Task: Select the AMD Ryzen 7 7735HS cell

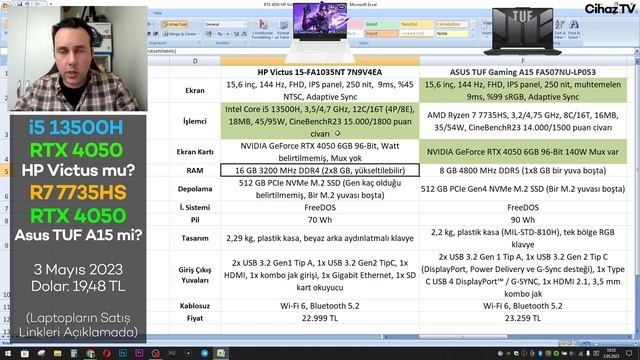Action: point(523,121)
